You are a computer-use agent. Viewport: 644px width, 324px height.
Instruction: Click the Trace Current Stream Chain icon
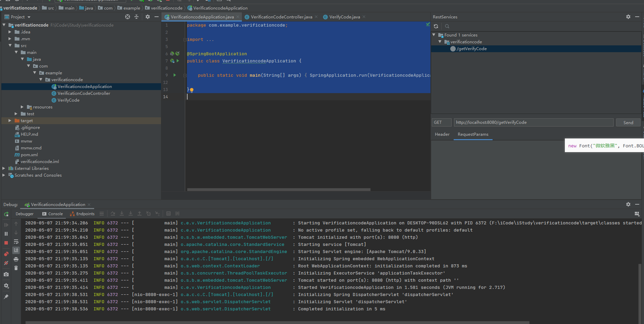177,214
